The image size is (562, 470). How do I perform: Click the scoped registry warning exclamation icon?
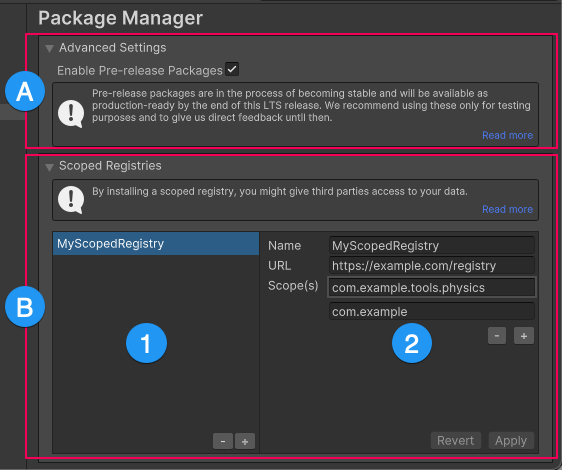71,200
